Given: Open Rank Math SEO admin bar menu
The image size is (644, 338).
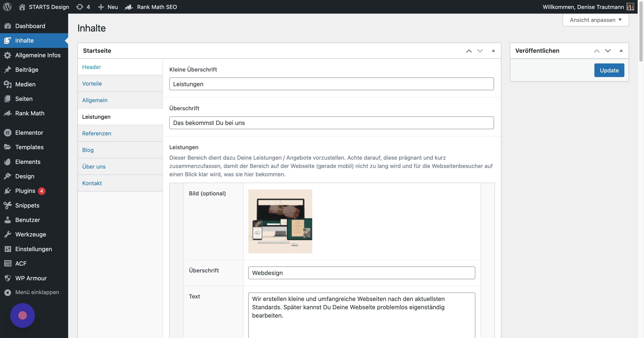Looking at the screenshot, I should [151, 7].
